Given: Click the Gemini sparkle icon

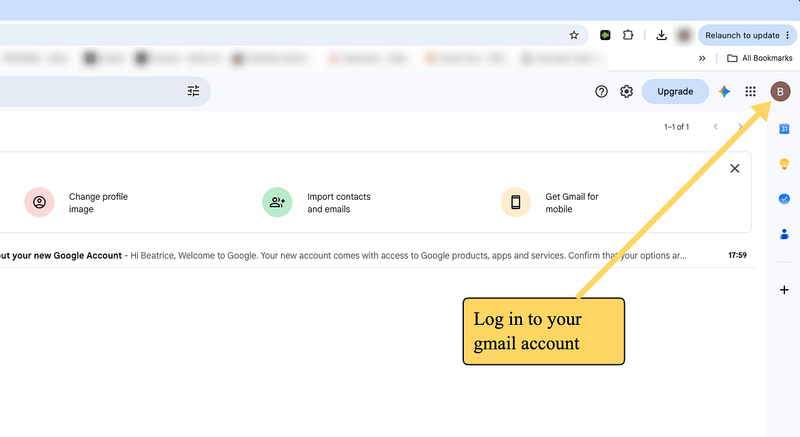Looking at the screenshot, I should (724, 91).
